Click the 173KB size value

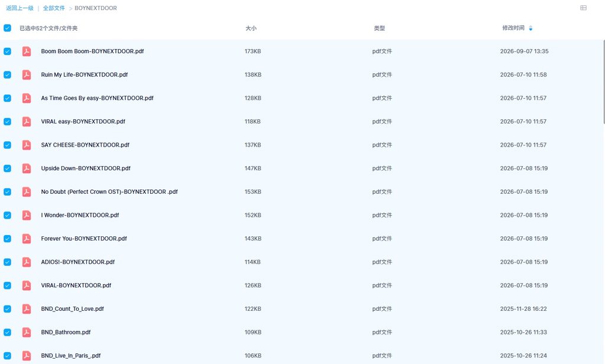(x=253, y=51)
